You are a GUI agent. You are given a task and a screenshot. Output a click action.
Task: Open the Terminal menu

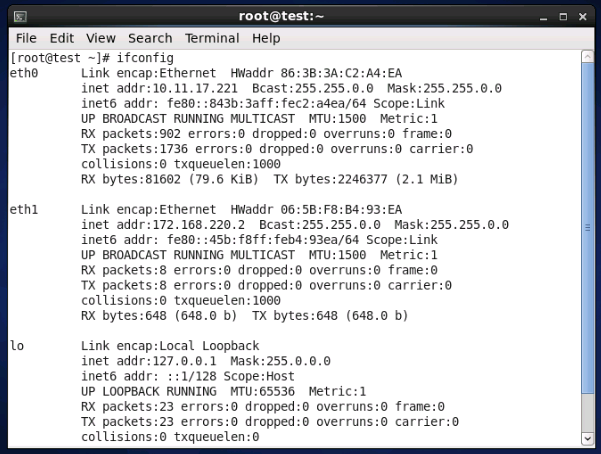pyautogui.click(x=212, y=38)
